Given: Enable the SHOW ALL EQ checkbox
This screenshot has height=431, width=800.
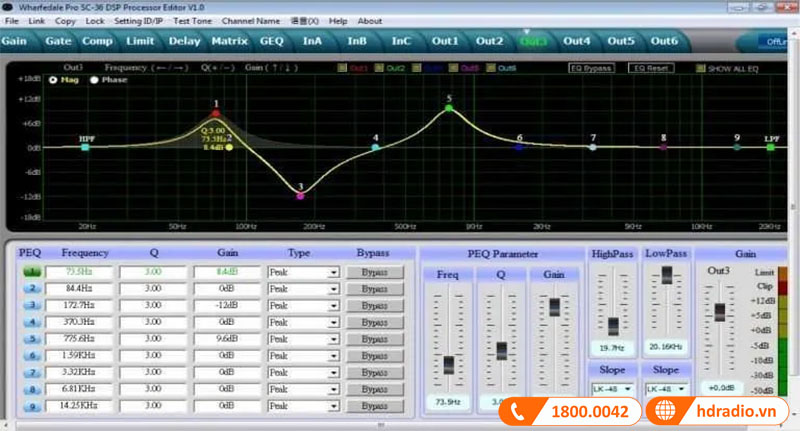Looking at the screenshot, I should [x=701, y=68].
